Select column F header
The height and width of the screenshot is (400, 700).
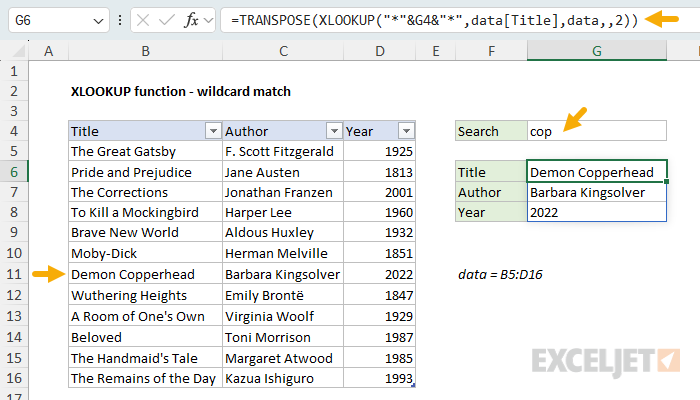point(491,51)
